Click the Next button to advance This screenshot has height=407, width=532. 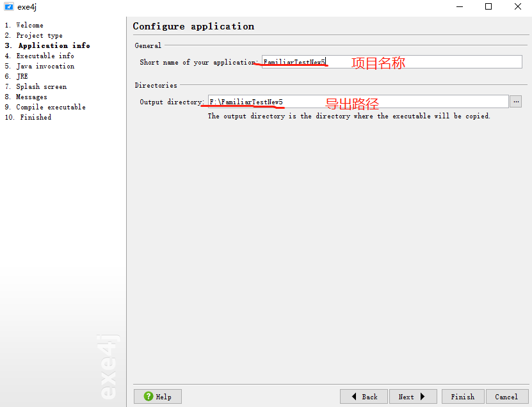(413, 396)
